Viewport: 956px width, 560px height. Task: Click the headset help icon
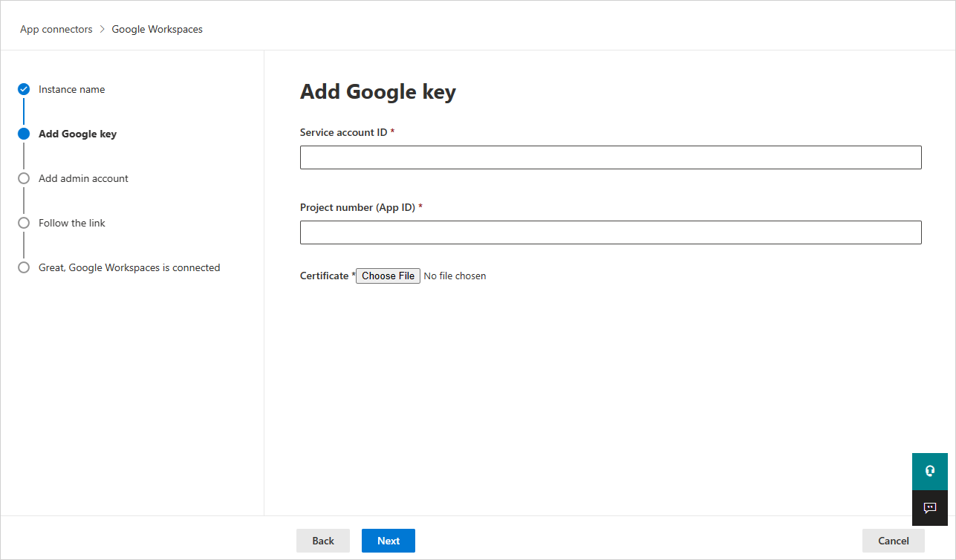pyautogui.click(x=929, y=471)
